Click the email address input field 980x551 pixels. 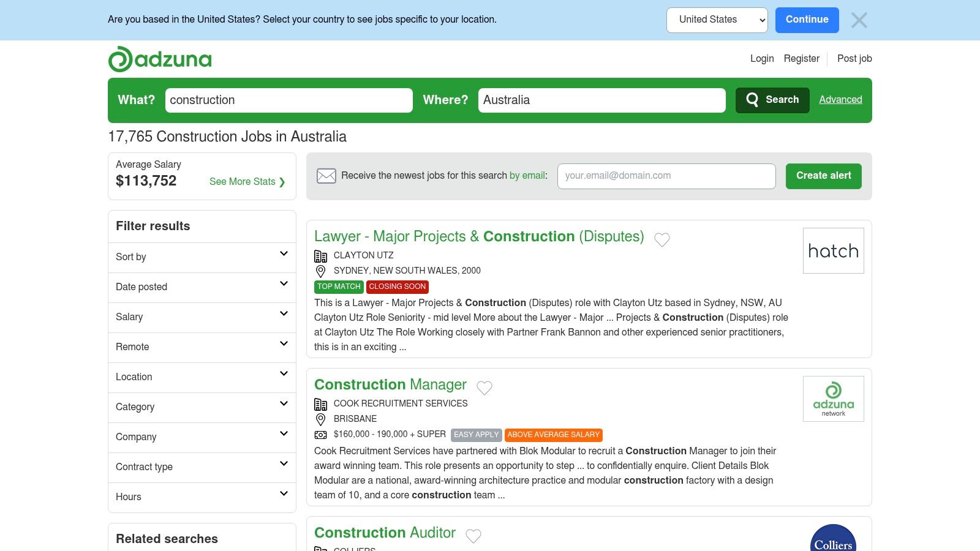click(x=666, y=176)
